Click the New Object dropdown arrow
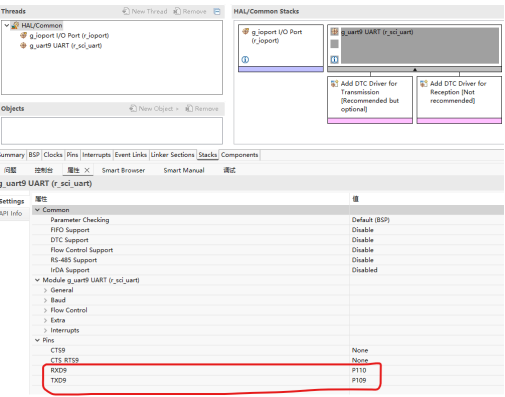 pyautogui.click(x=177, y=109)
